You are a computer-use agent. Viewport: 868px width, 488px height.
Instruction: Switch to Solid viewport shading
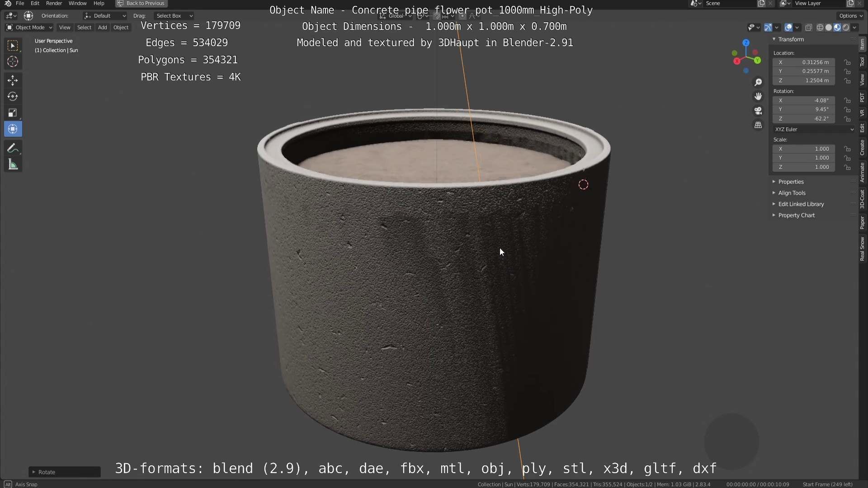pyautogui.click(x=829, y=28)
